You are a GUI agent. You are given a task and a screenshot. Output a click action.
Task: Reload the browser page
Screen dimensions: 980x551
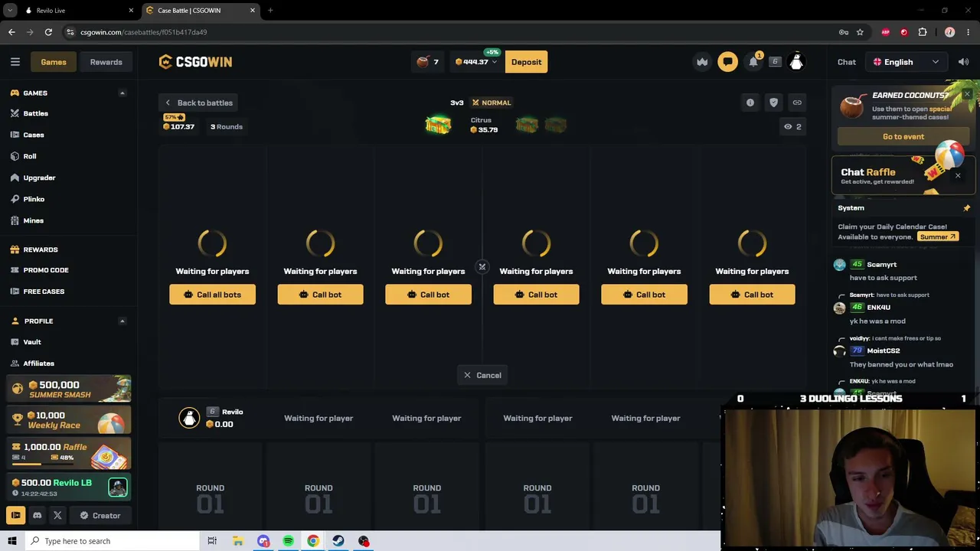pyautogui.click(x=48, y=32)
